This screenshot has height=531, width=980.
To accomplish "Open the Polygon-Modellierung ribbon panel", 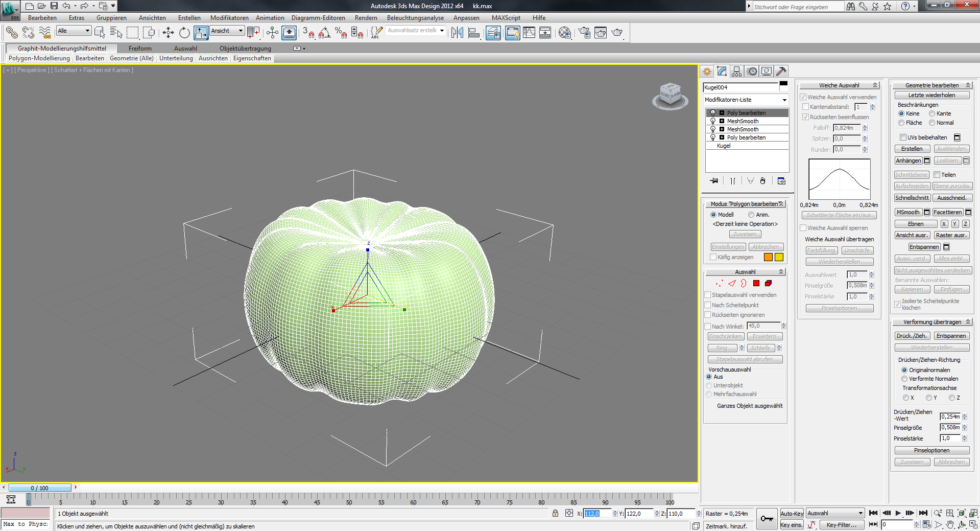I will coord(39,58).
